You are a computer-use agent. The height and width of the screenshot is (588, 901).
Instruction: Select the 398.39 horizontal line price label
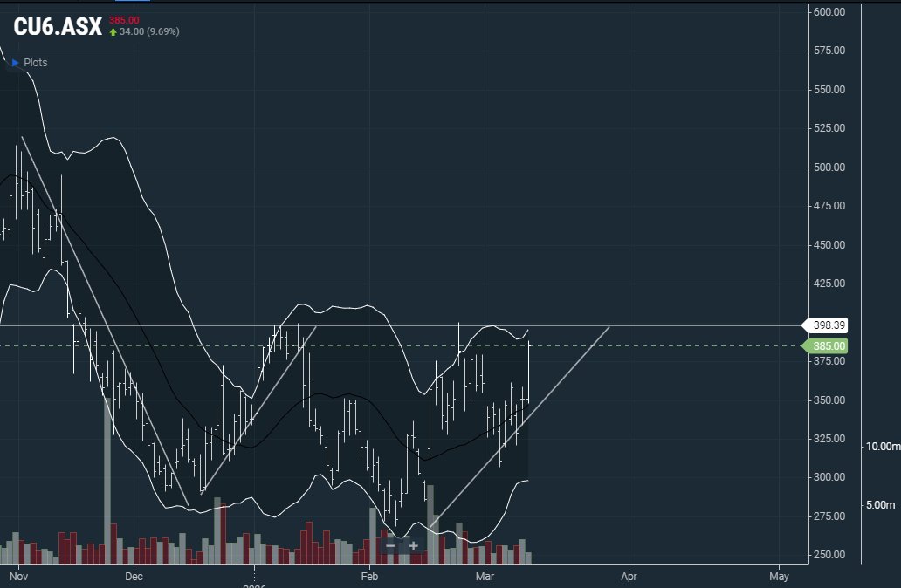pyautogui.click(x=825, y=325)
